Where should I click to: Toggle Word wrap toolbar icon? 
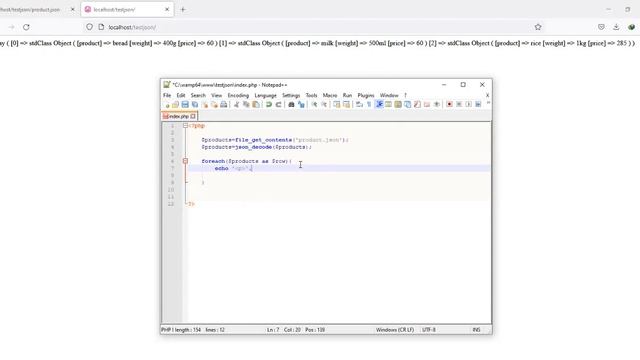pos(359,105)
